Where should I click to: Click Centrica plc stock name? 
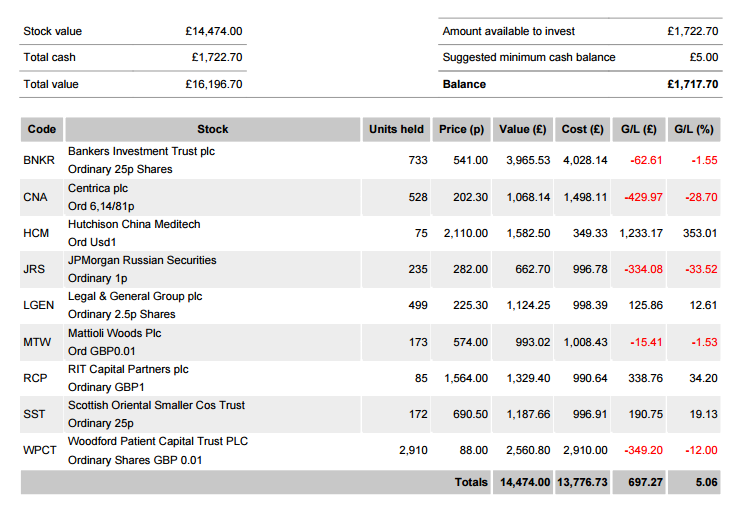click(98, 188)
